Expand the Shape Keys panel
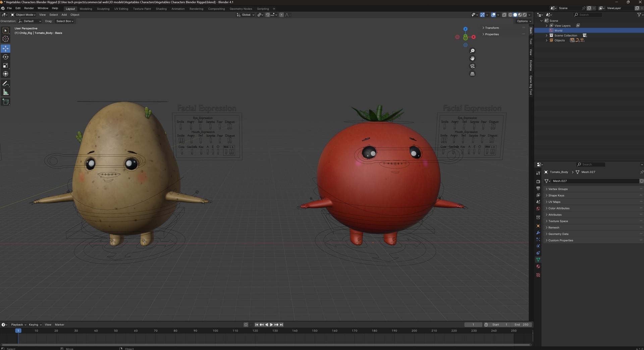This screenshot has height=350, width=644. 556,196
